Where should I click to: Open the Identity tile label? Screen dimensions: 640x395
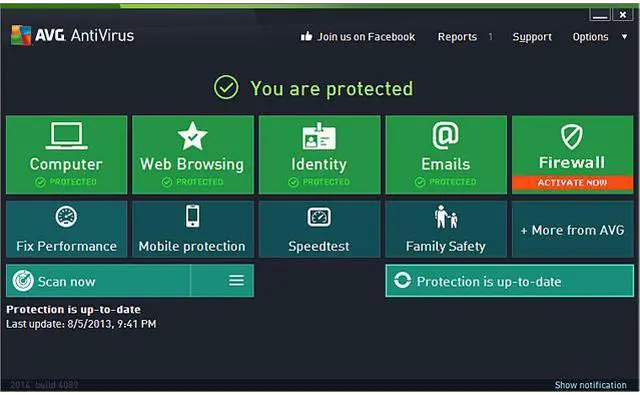[319, 164]
